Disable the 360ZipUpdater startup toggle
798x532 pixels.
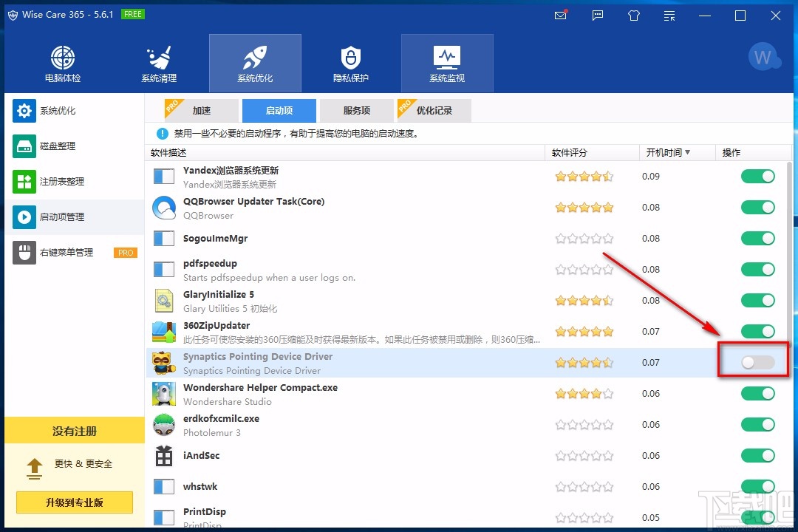point(758,332)
